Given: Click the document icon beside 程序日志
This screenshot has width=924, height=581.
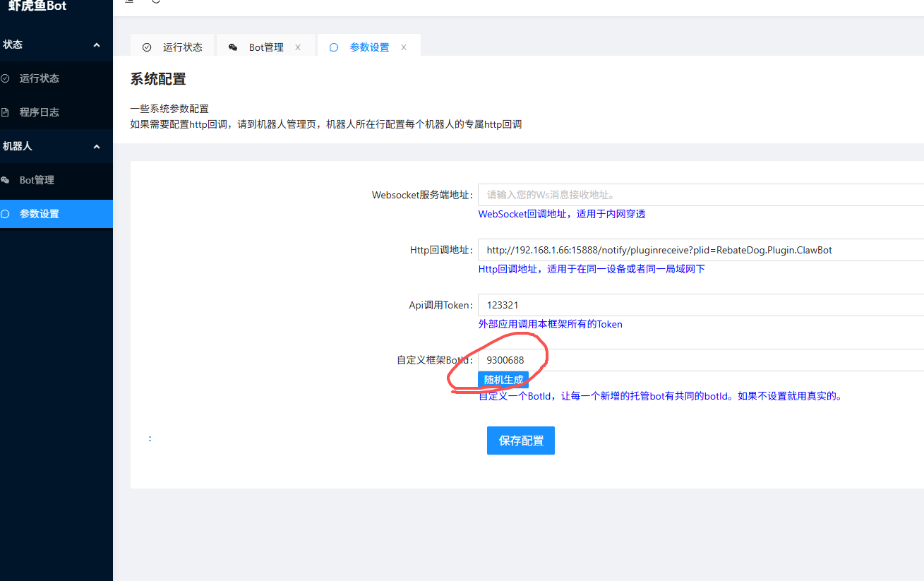Looking at the screenshot, I should tap(5, 112).
